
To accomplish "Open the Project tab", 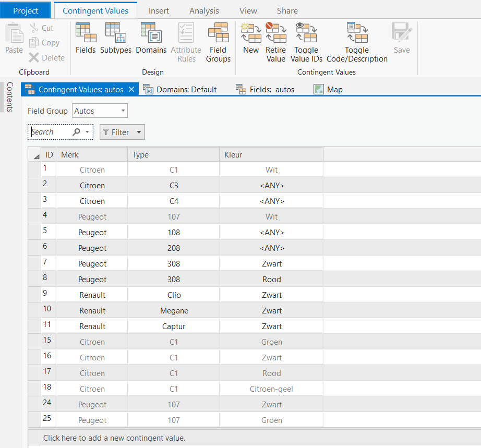I will 26,11.
